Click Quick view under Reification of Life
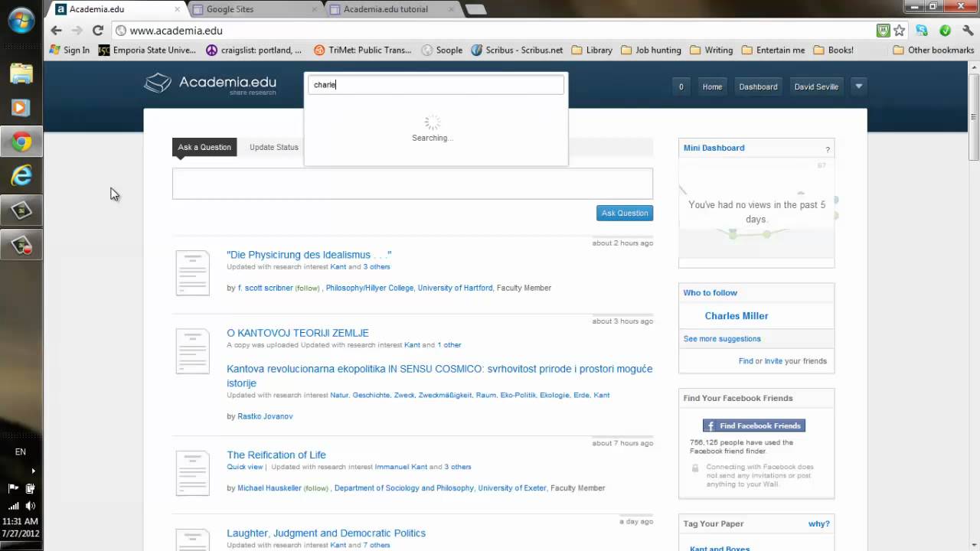This screenshot has height=551, width=980. pos(244,467)
